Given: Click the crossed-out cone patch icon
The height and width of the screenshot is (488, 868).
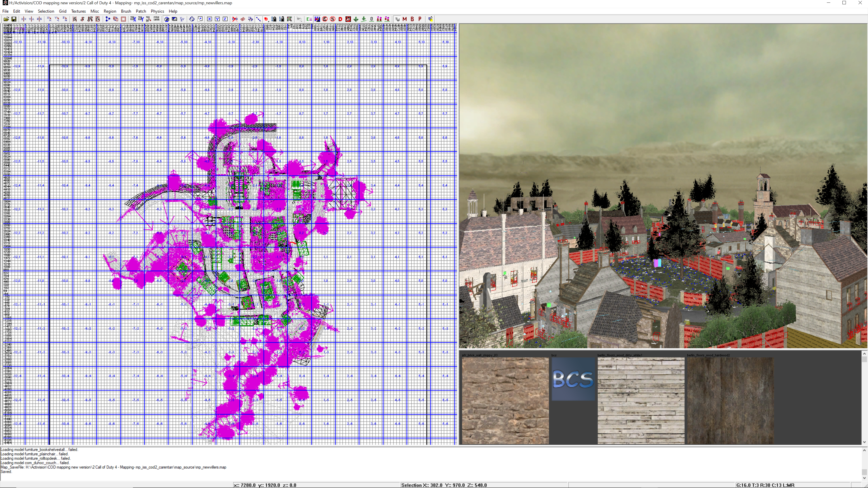Looking at the screenshot, I should 235,19.
